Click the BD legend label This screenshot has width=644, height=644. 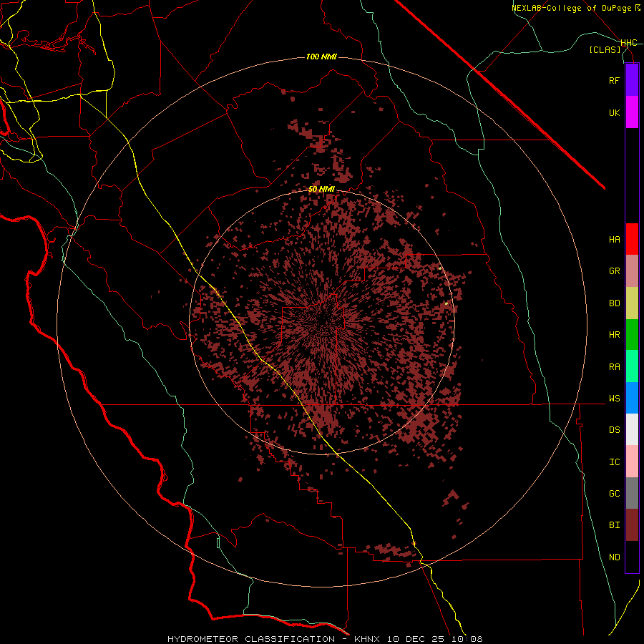point(615,303)
